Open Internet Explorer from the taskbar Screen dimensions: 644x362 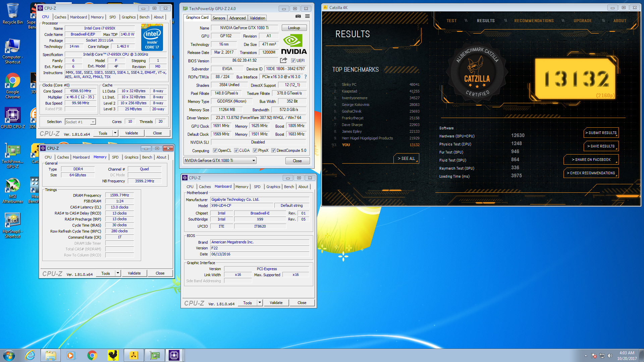[x=30, y=355]
